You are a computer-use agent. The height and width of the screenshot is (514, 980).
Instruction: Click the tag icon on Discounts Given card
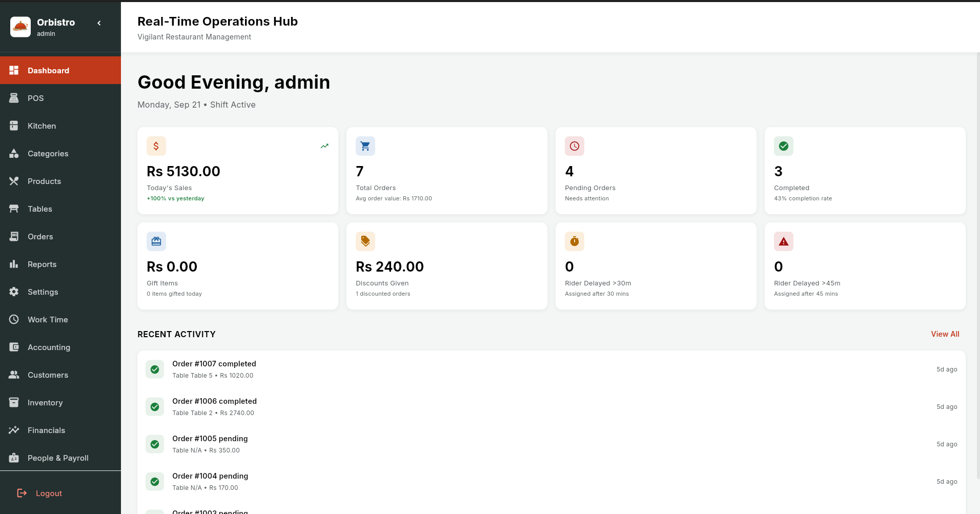click(x=365, y=241)
